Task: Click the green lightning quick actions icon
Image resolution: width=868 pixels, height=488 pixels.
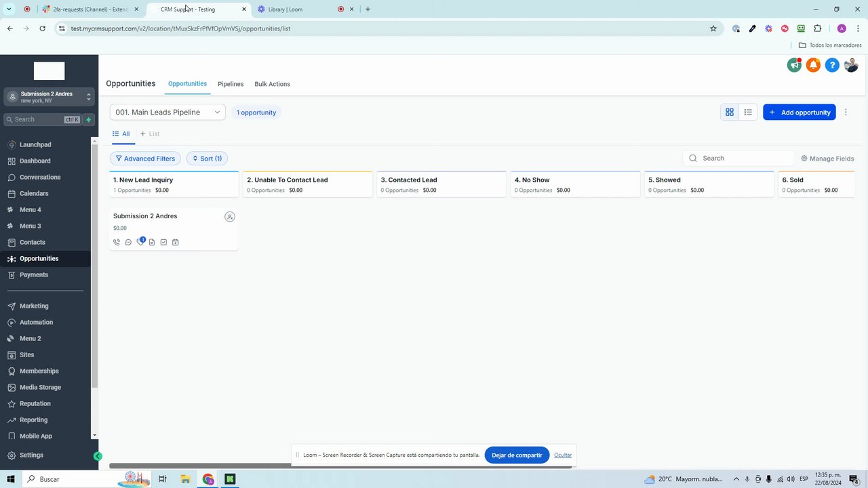Action: (88, 119)
